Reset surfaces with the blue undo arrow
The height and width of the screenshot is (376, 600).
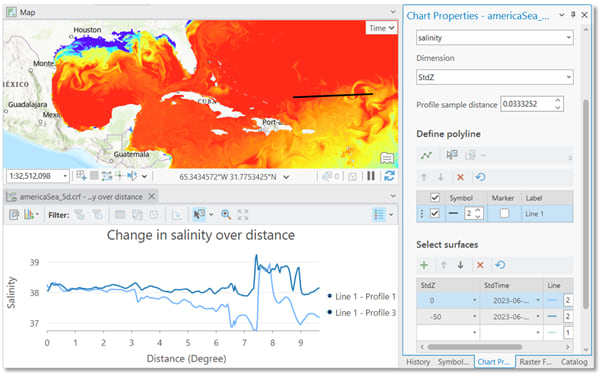(500, 265)
